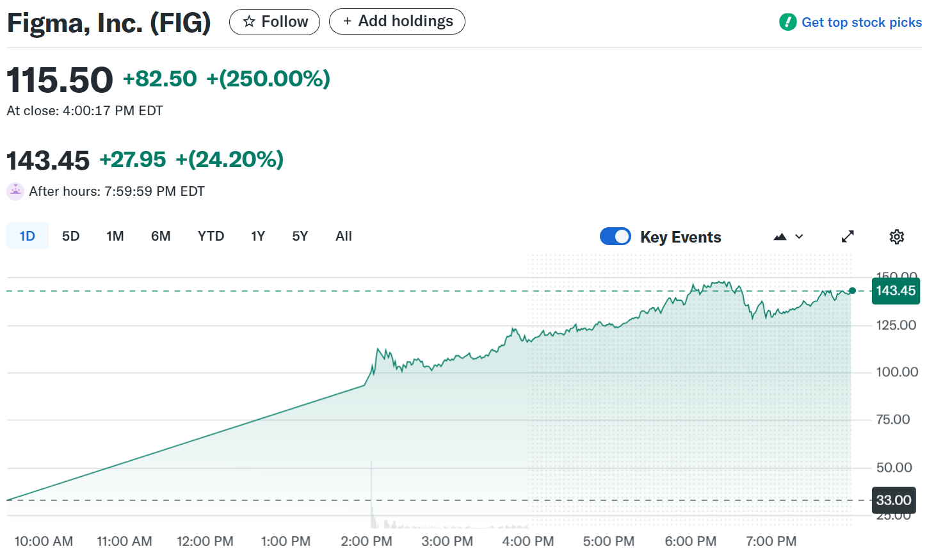Click the +(24.20%) after-hours change
The width and height of the screenshot is (927, 560).
pos(230,159)
